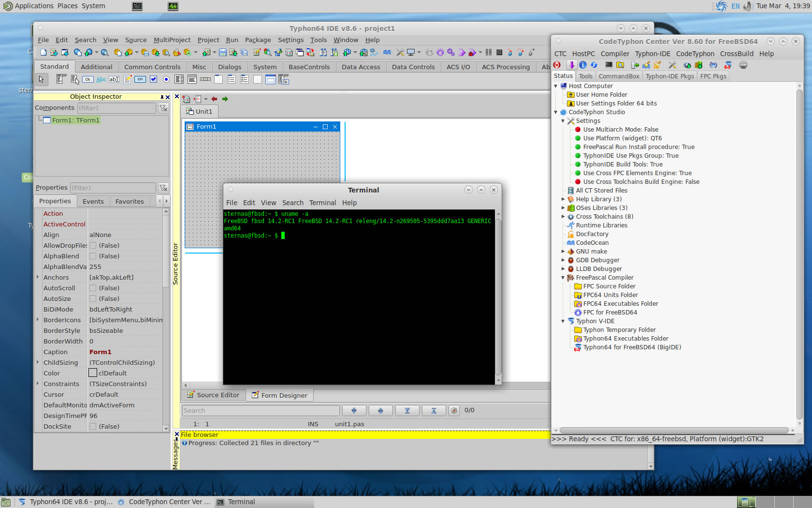Collapse the FreePascal Compiler tree node
The width and height of the screenshot is (812, 508).
tap(563, 277)
